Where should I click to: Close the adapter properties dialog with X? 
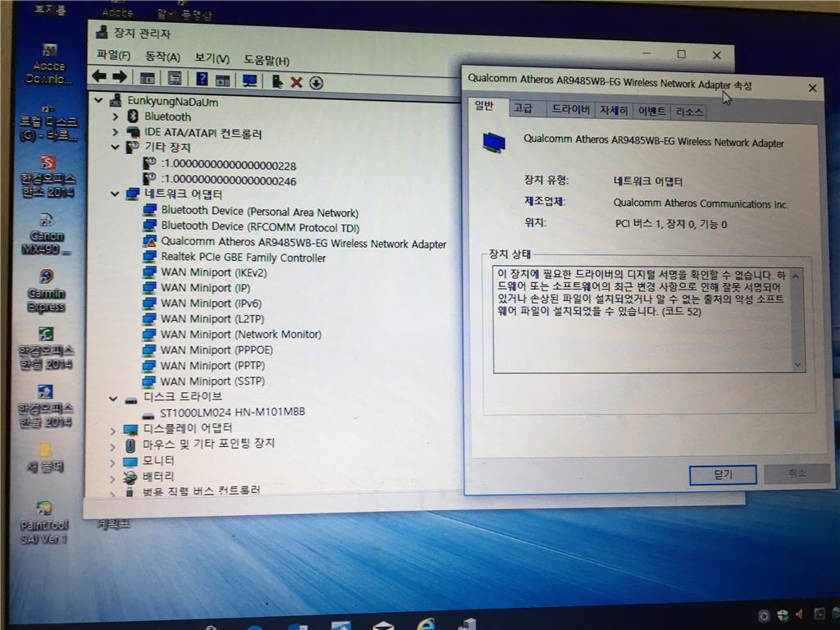click(x=812, y=88)
